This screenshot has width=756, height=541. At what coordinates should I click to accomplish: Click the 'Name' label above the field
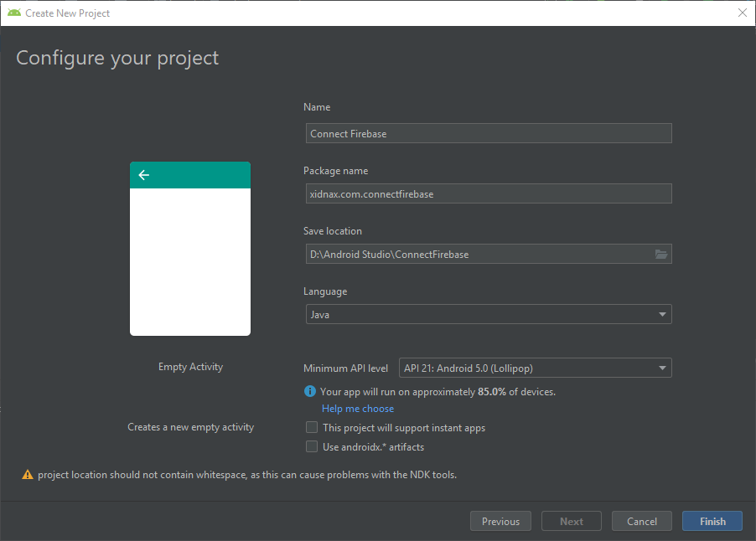317,107
